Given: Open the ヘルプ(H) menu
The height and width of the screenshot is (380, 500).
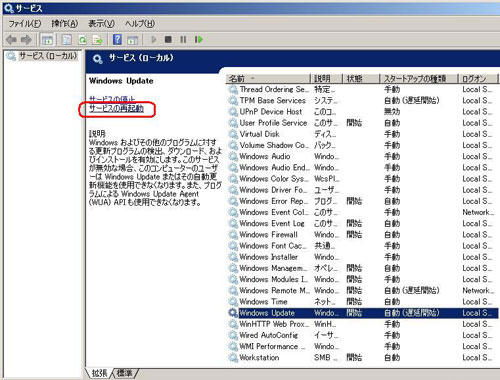Looking at the screenshot, I should (x=140, y=24).
